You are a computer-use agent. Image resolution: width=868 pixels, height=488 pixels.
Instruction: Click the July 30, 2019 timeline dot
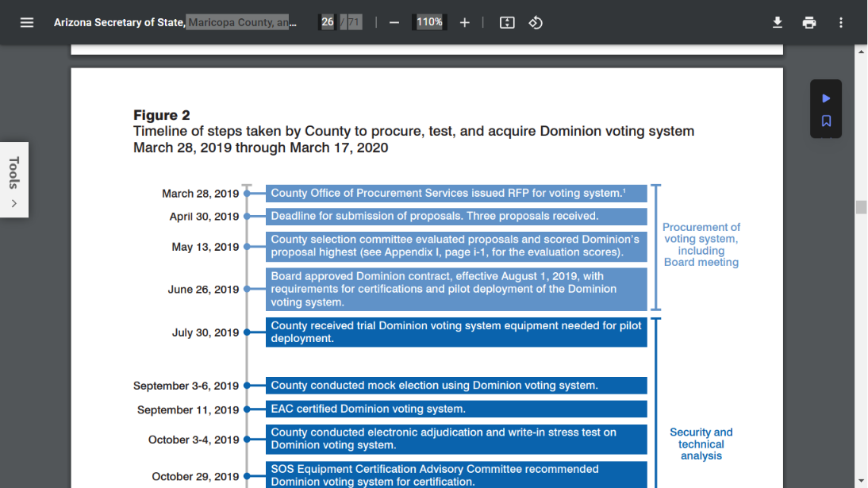point(247,332)
